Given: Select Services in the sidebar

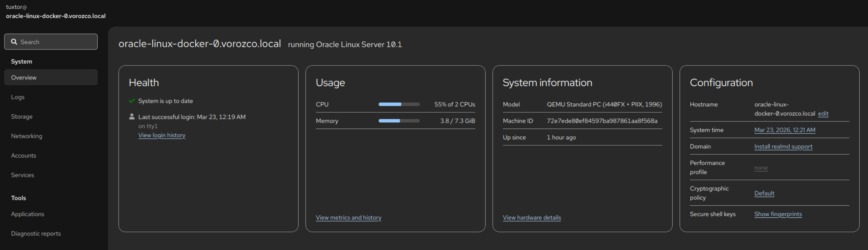Looking at the screenshot, I should coord(23,175).
